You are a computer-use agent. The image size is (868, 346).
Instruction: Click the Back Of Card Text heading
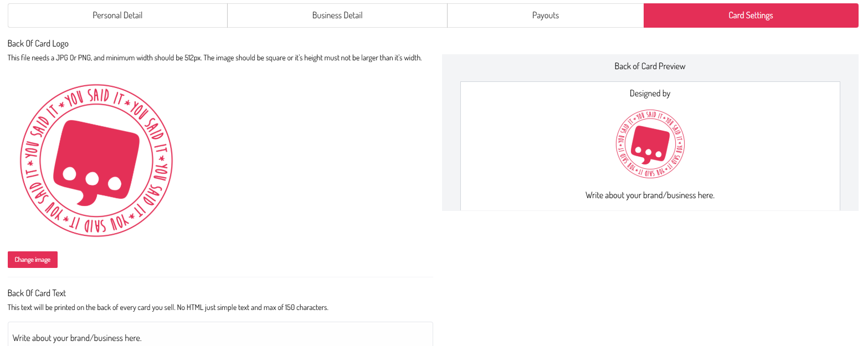coord(37,293)
